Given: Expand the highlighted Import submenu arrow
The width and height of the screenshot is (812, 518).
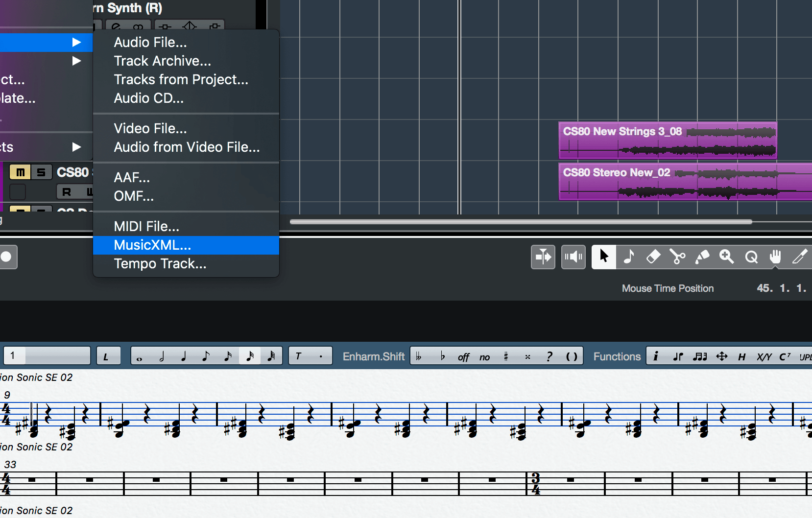Looking at the screenshot, I should (76, 42).
